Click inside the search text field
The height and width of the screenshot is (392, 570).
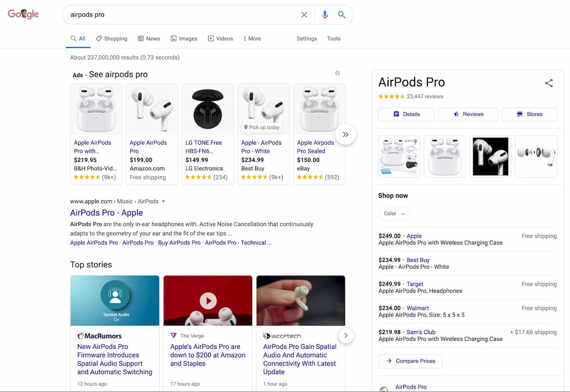click(180, 15)
